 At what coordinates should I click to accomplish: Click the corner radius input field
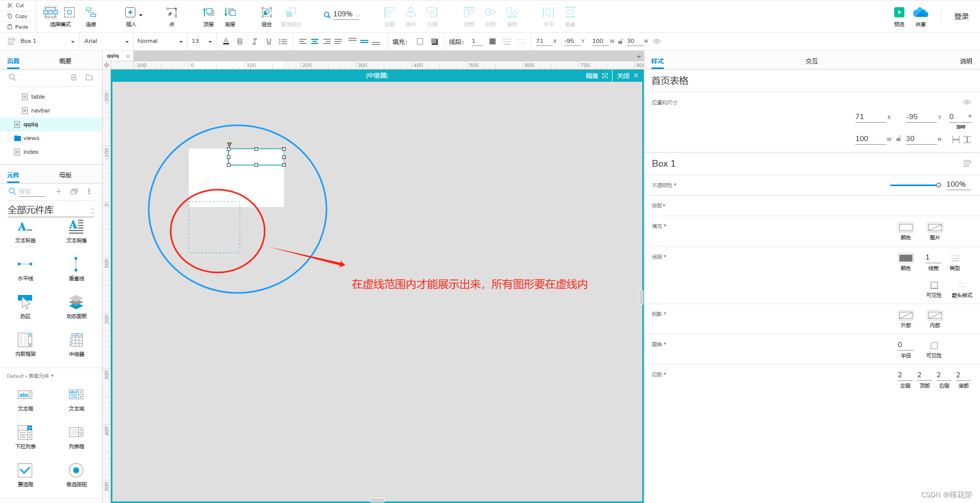[905, 345]
